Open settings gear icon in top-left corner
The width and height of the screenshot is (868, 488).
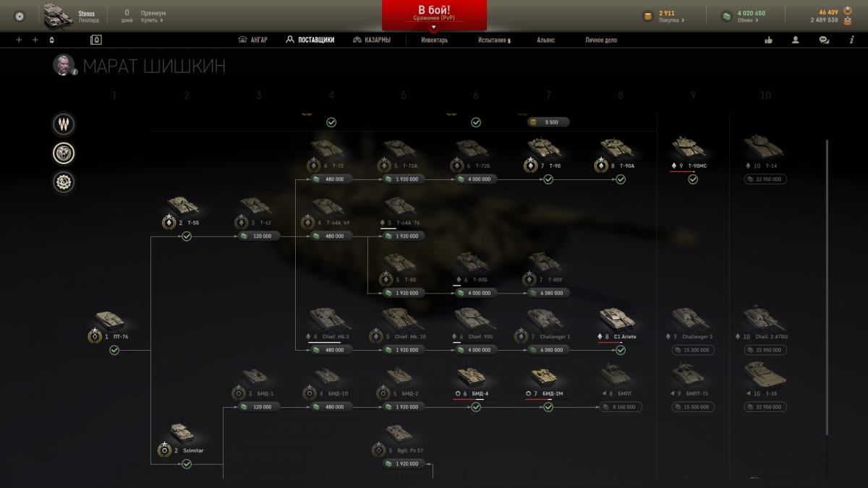point(20,16)
